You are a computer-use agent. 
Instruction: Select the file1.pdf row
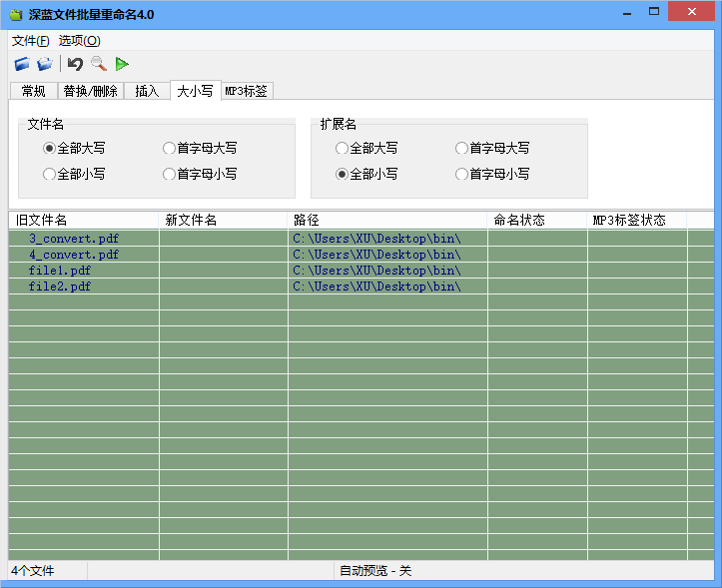[60, 271]
